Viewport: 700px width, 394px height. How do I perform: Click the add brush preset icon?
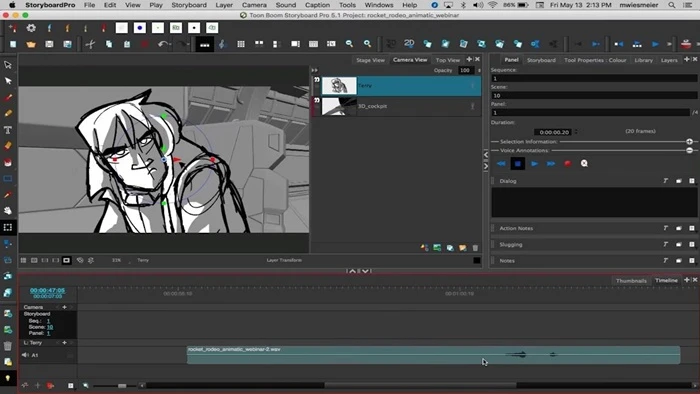12,28
